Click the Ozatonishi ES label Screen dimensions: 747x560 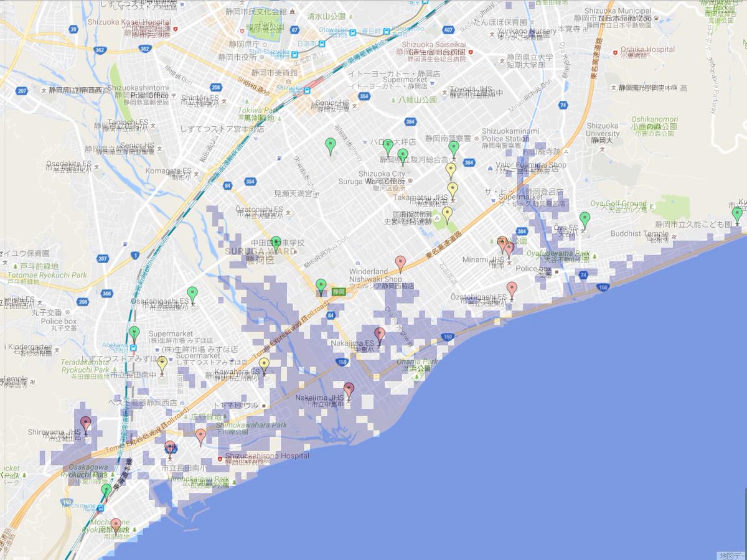point(258,210)
